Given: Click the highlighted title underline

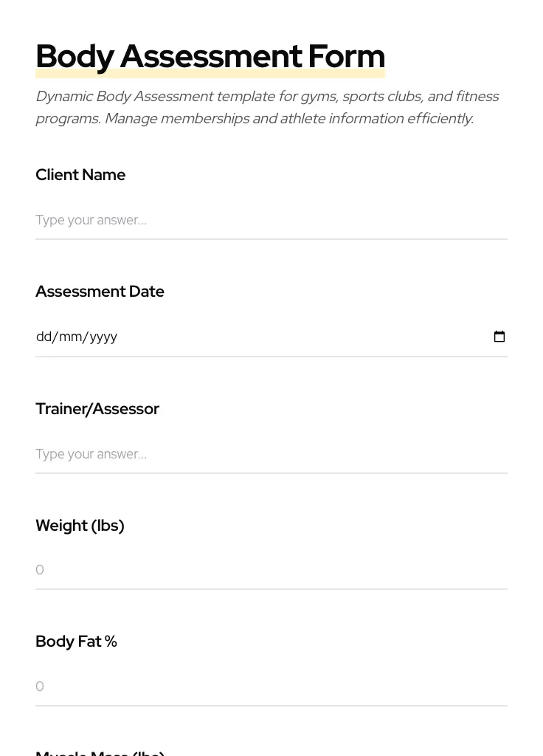Looking at the screenshot, I should click(210, 72).
